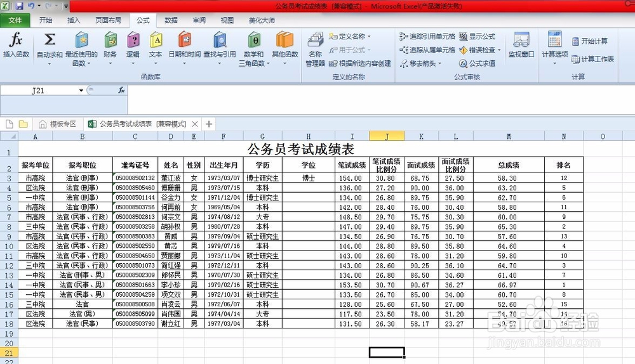Screen dimensions: 635x364
Task: Run Error Checking (错误检查)
Action: tap(478, 49)
